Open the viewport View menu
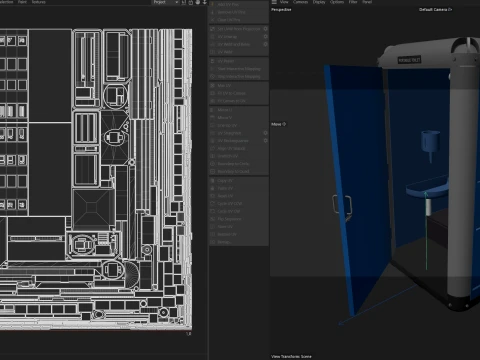The height and width of the screenshot is (360, 480). pos(284,2)
